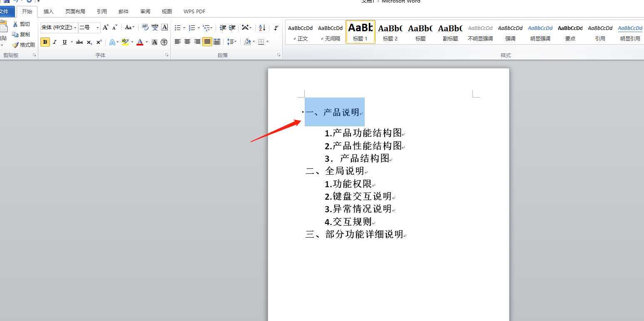Click the Align Right icon
The image size is (644, 321).
coord(197,42)
